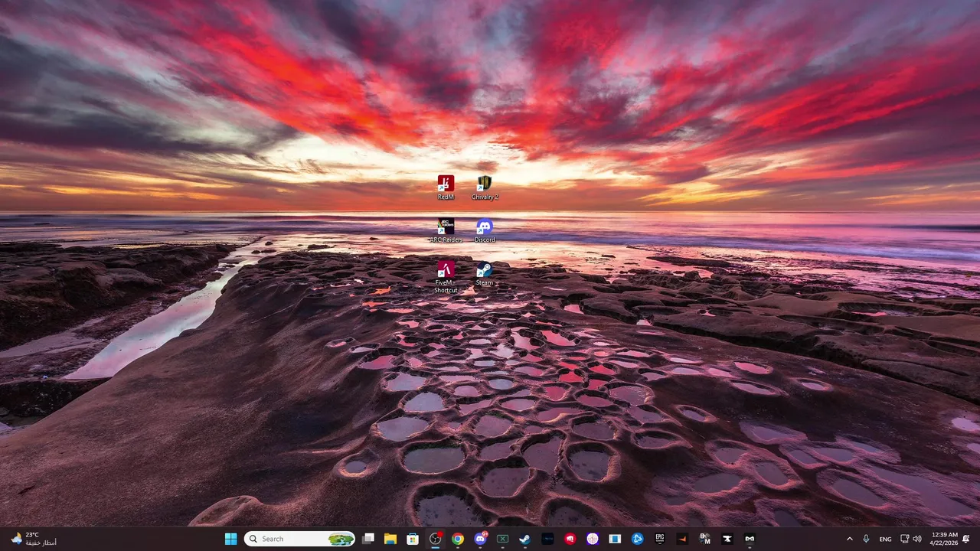The width and height of the screenshot is (980, 551).
Task: Open the notifications bell icon
Action: click(966, 539)
